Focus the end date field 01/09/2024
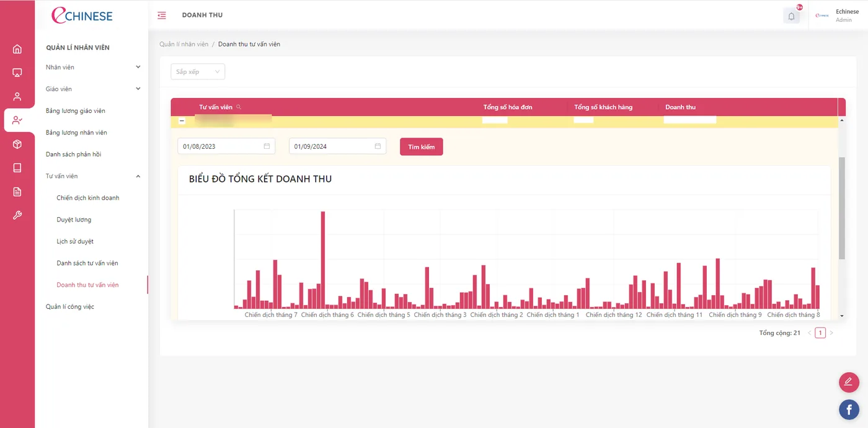 [337, 146]
